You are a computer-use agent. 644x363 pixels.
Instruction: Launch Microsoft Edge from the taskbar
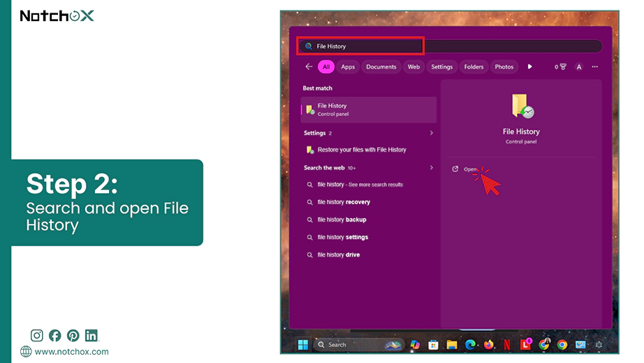(470, 345)
